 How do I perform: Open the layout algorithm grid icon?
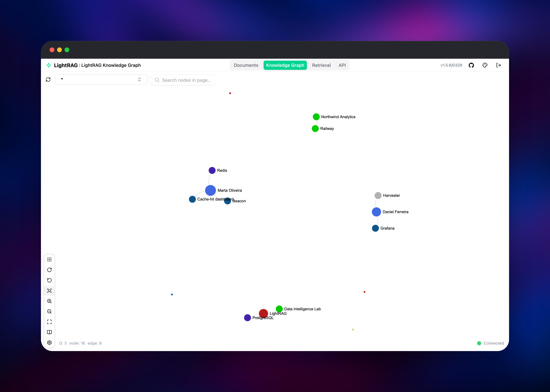tap(49, 259)
